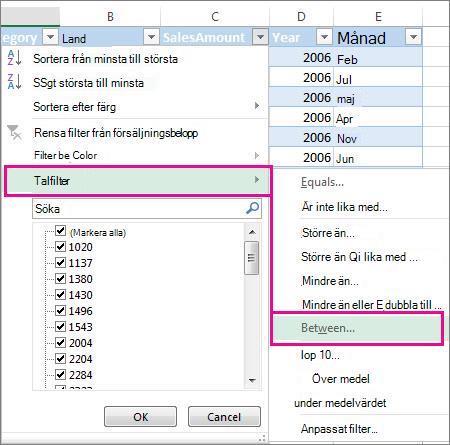The image size is (450, 445).
Task: Click scroll up arrow in values list
Action: [252, 232]
